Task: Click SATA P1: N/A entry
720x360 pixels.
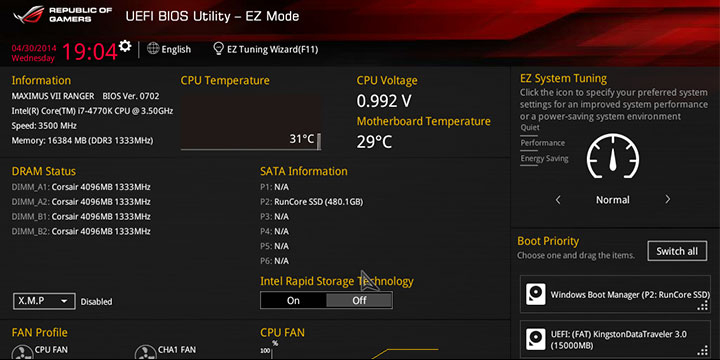Action: point(275,187)
